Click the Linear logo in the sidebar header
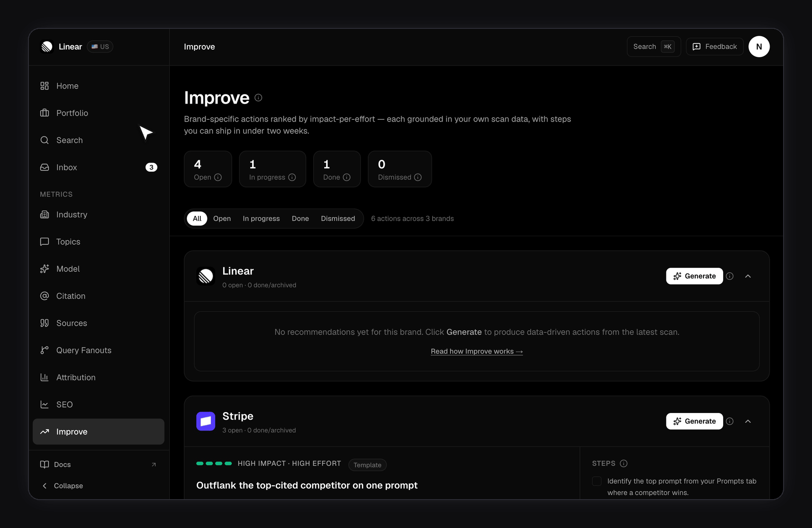Screen dimensions: 812x528 [x=47, y=47]
